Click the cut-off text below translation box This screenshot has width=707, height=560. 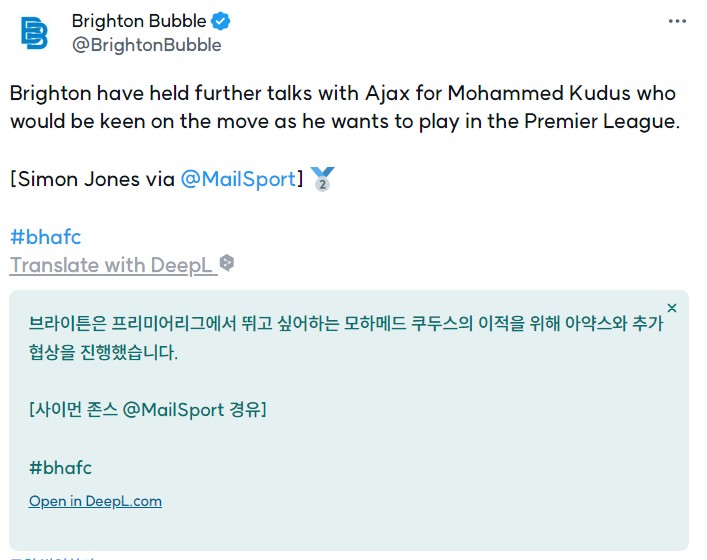(x=53, y=558)
